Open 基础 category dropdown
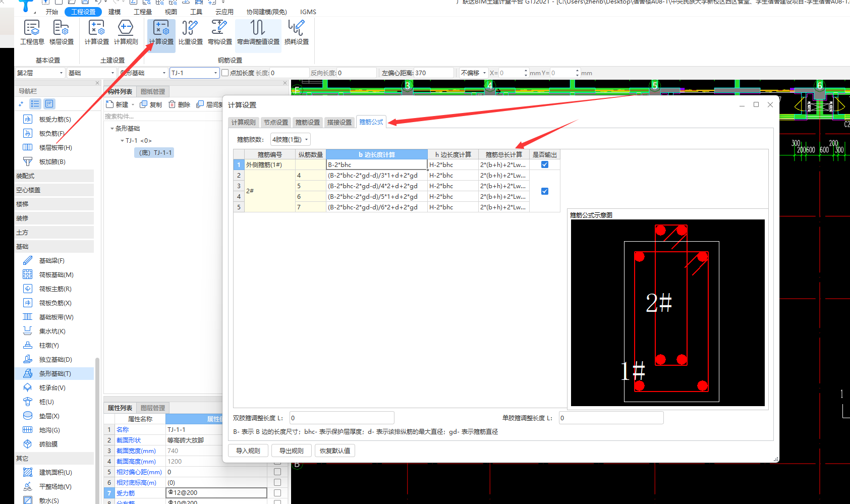Screen dimensions: 850x504 point(92,73)
